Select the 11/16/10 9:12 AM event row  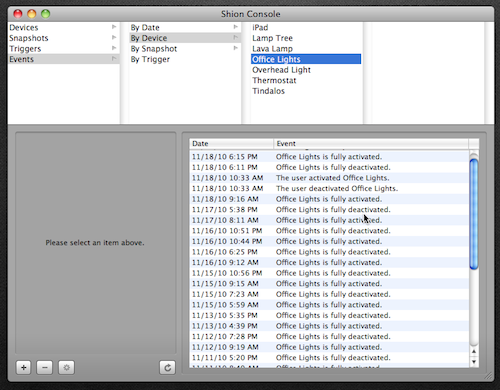coord(329,262)
